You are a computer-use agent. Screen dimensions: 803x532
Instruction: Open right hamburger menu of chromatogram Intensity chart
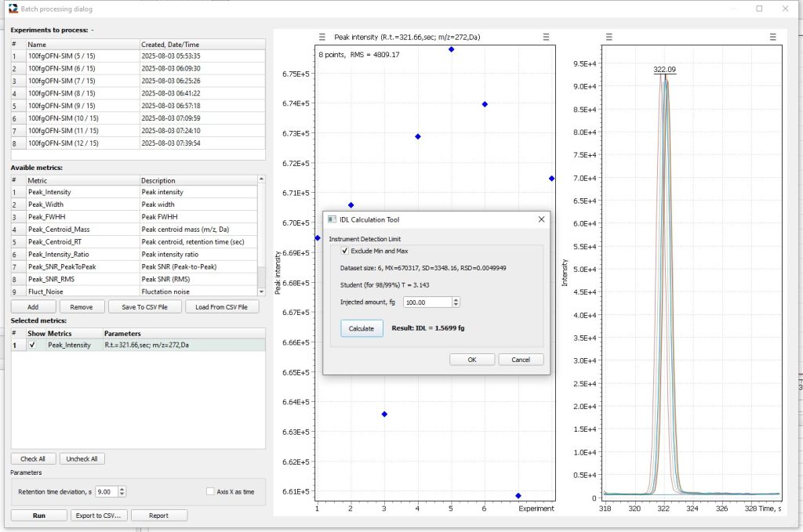(x=773, y=37)
